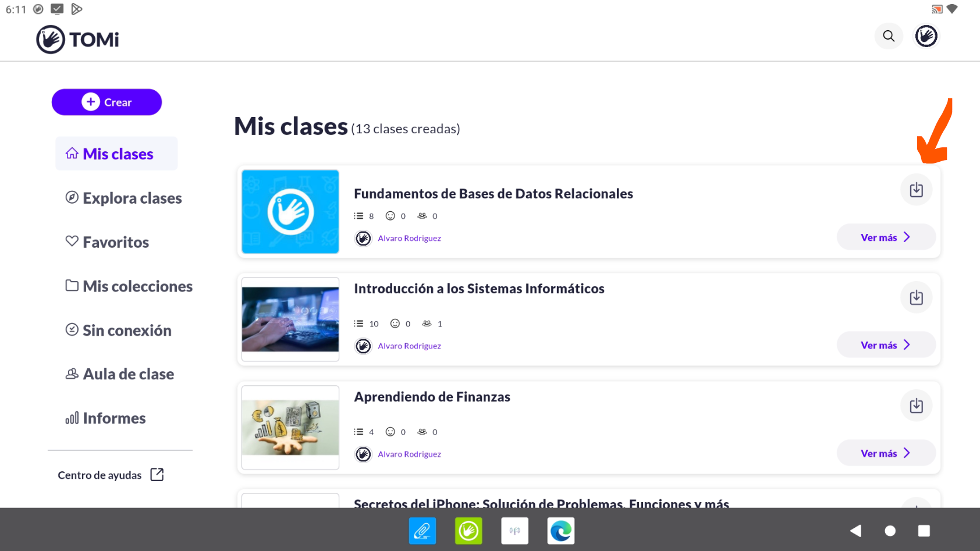Viewport: 980px width, 551px height.
Task: Download the Aprendiendo de Finanzas class
Action: pos(916,406)
